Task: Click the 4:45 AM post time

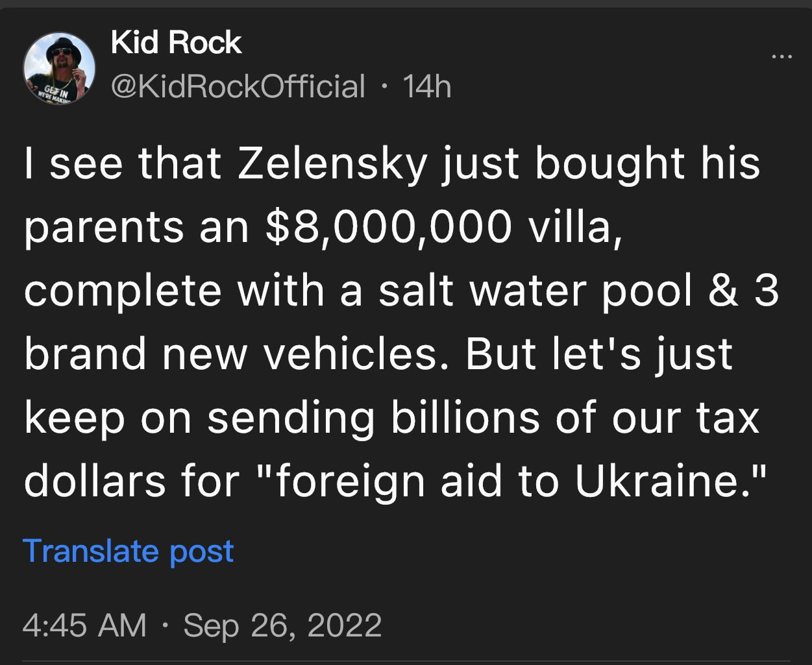Action: (84, 625)
